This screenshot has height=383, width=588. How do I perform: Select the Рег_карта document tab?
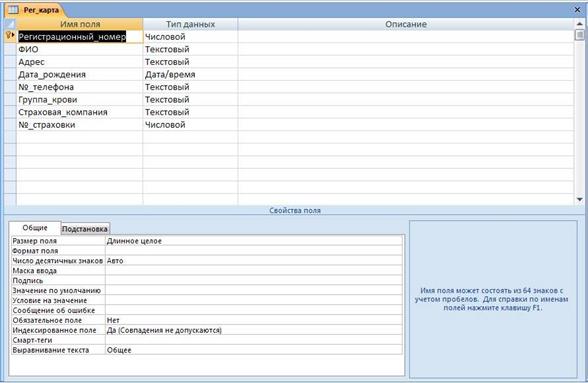[x=35, y=10]
